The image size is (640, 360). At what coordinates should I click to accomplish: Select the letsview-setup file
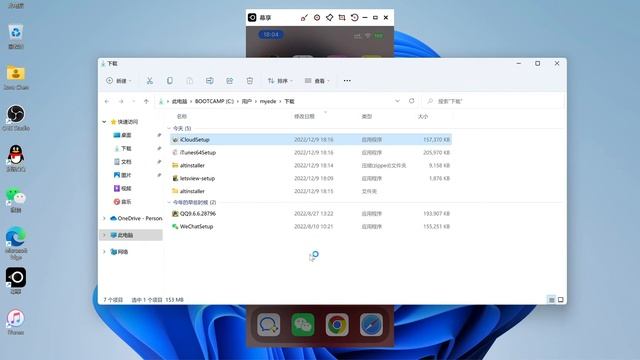(x=311, y=178)
